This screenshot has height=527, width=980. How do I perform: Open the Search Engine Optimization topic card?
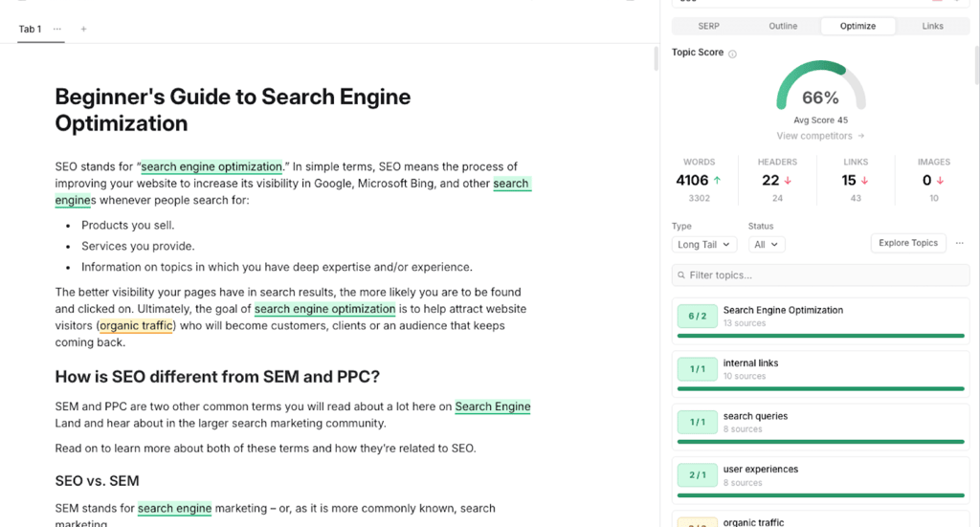[x=820, y=321]
